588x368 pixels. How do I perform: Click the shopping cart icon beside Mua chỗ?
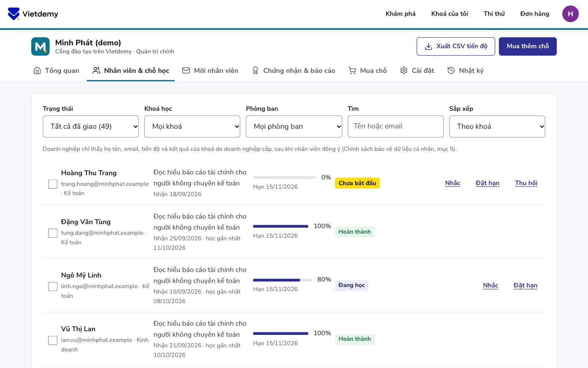352,71
